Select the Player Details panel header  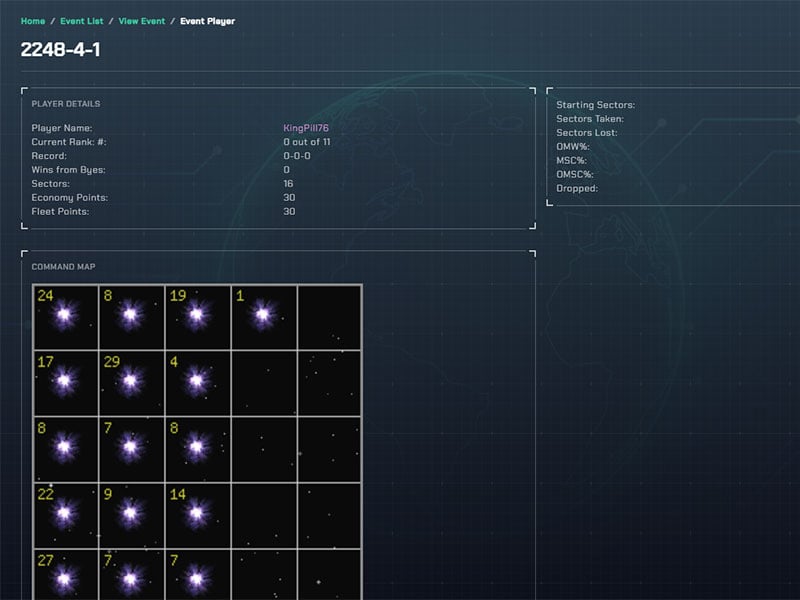coord(64,103)
